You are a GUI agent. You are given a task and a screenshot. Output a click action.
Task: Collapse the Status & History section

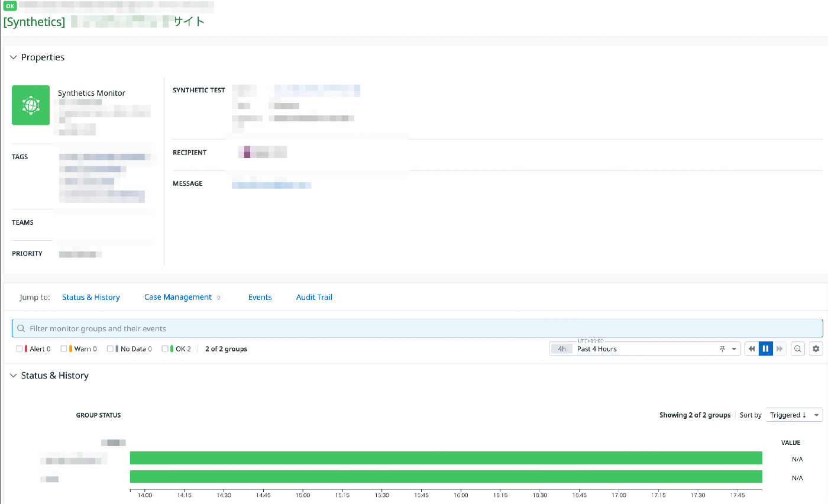click(x=14, y=376)
